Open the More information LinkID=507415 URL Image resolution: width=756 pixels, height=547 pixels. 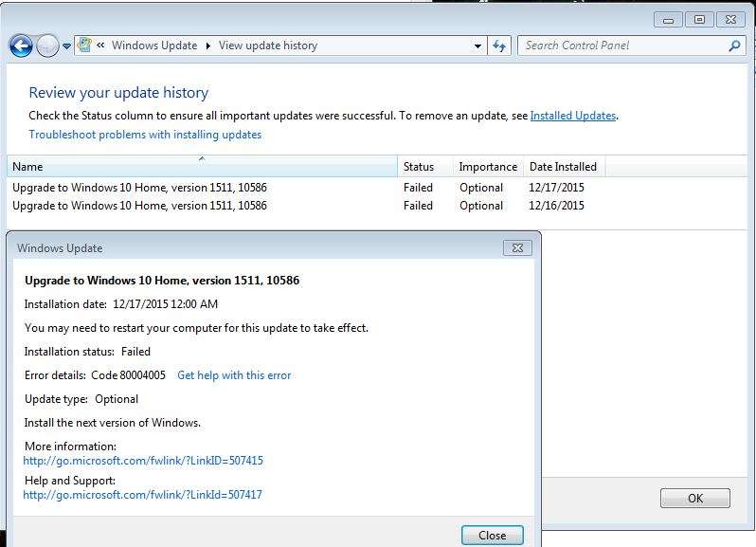tap(143, 461)
